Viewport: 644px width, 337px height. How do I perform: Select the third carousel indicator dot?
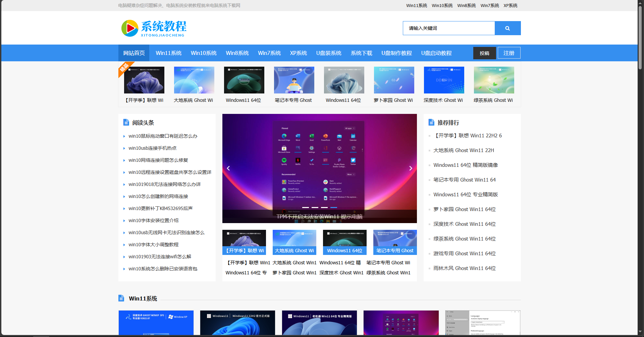324,207
